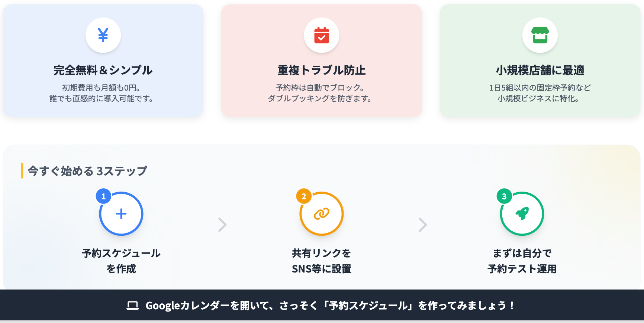Click the orange chain link icon

(322, 214)
